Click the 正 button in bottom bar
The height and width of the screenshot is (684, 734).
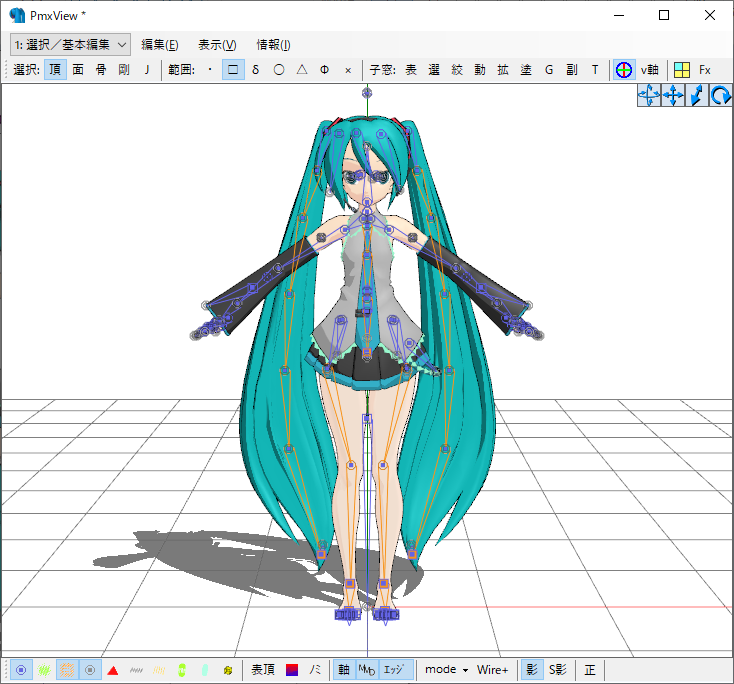click(590, 670)
